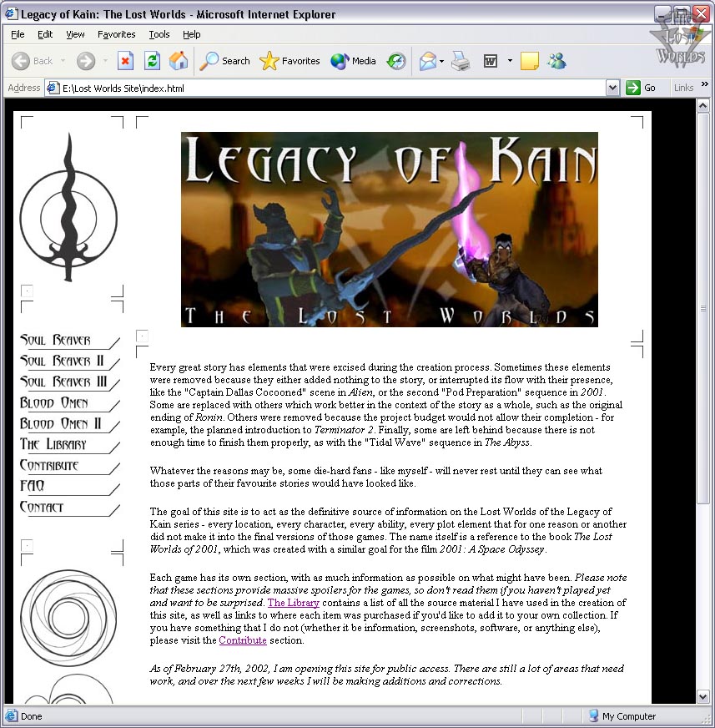Viewport: 715px width, 728px height.
Task: Expand the Back history dropdown arrow
Action: pyautogui.click(x=63, y=61)
